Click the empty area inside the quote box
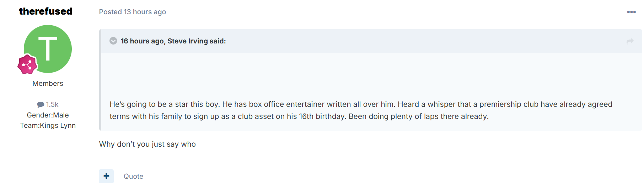 (371, 75)
